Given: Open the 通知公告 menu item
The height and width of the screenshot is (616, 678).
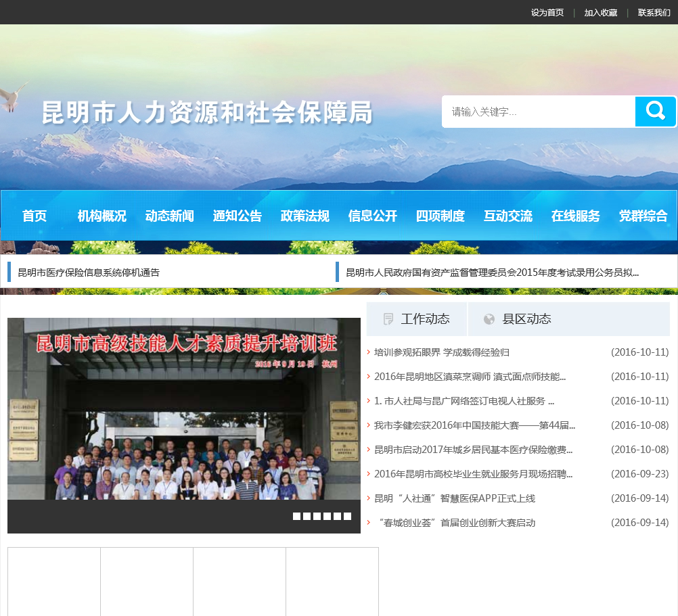Looking at the screenshot, I should click(x=238, y=216).
